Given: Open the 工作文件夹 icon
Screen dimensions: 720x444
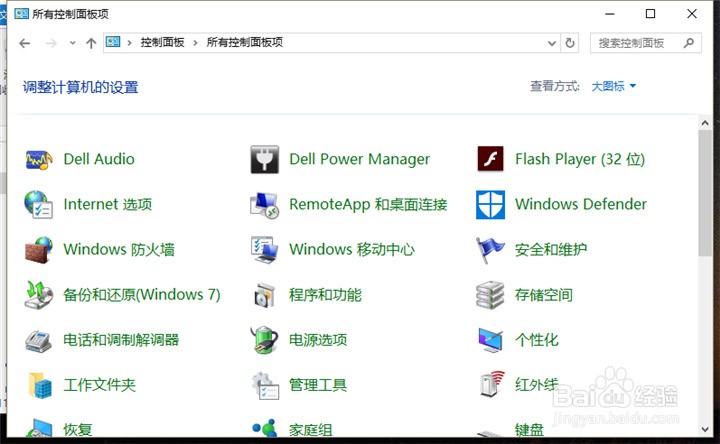Looking at the screenshot, I should click(x=39, y=385).
